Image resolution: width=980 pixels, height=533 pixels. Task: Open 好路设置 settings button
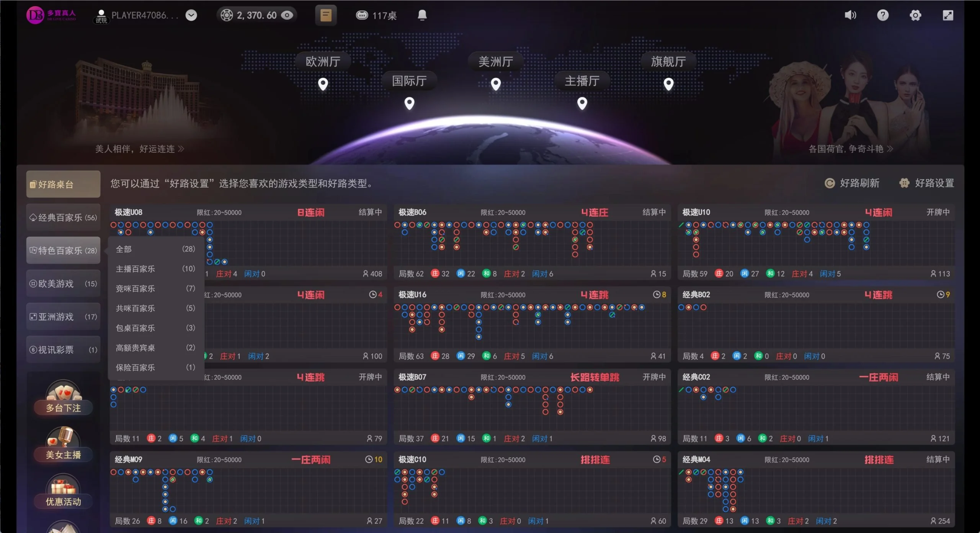point(927,183)
